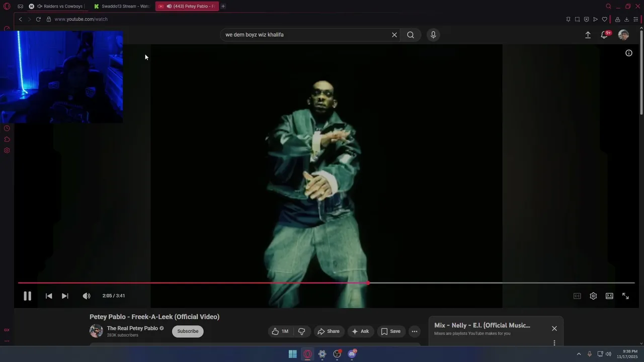Open the Ask AI button

361,331
